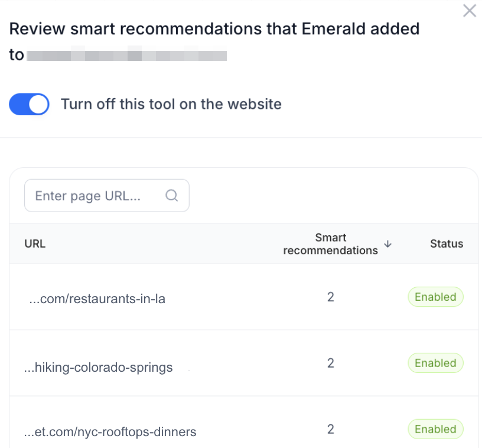This screenshot has width=482, height=448.
Task: Click the blurred website name in heading
Action: pyautogui.click(x=126, y=56)
